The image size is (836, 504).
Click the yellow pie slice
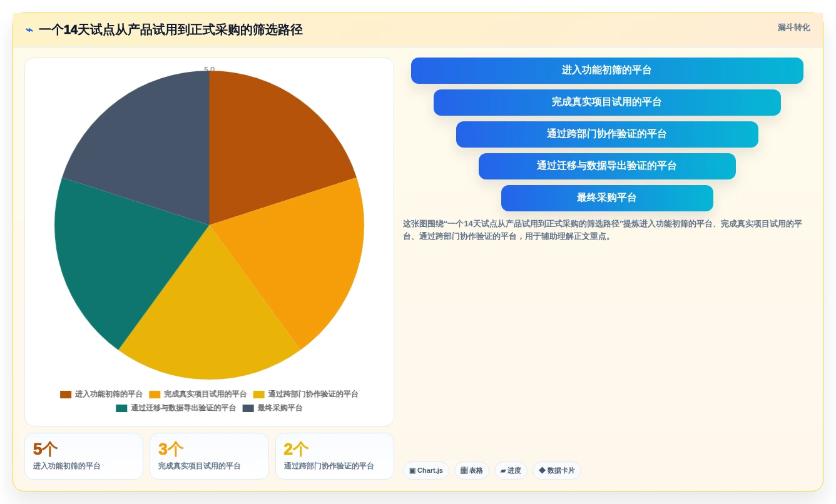[210, 319]
